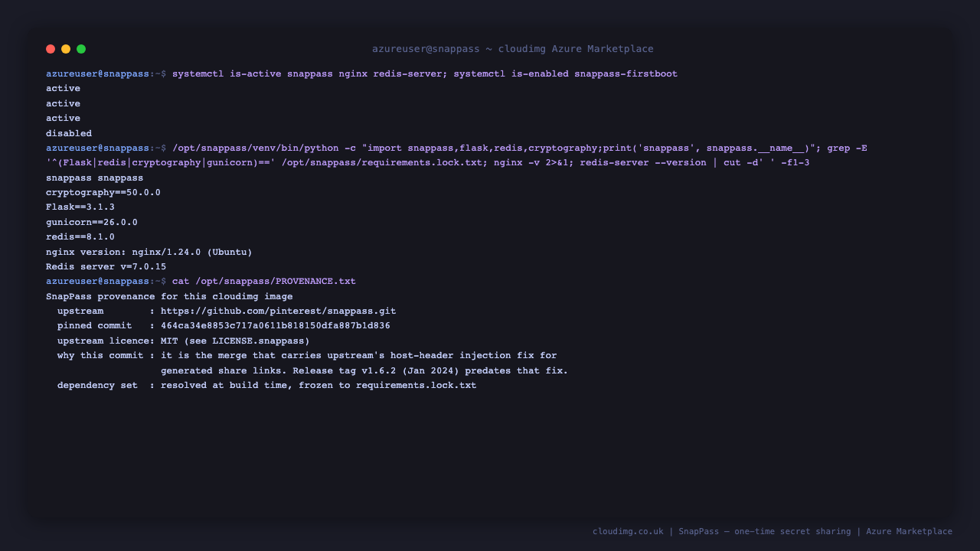The width and height of the screenshot is (980, 551).
Task: Click the window title 'azureuser@snappass ~ cloudimg Azure Marketplace'
Action: click(x=513, y=49)
